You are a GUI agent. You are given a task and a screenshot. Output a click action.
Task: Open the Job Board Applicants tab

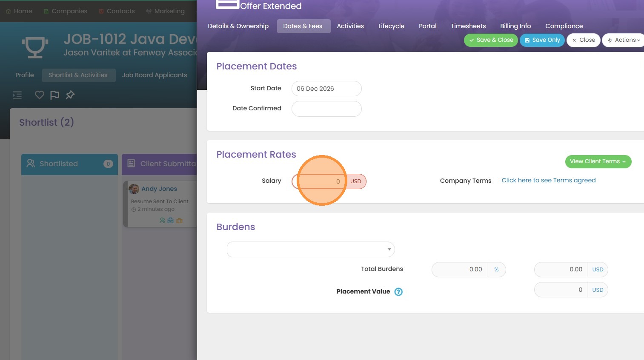coord(155,75)
